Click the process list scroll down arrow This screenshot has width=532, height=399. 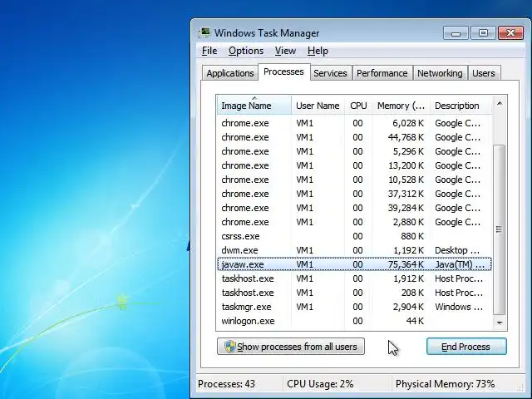tap(500, 323)
